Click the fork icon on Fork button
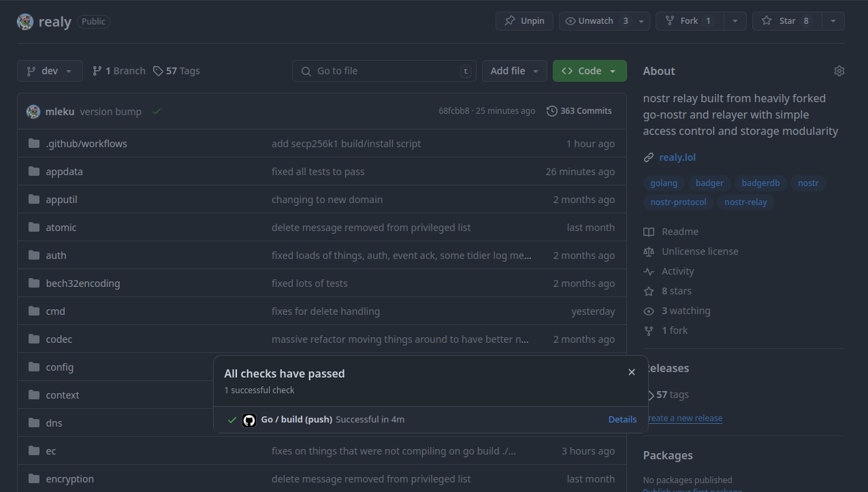The width and height of the screenshot is (868, 492). 670,21
